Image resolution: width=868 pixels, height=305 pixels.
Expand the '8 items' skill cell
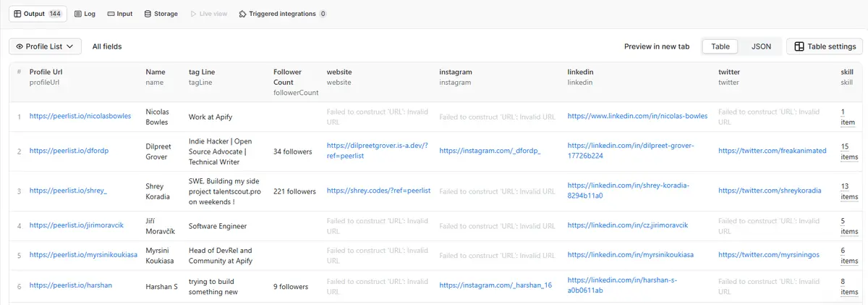pos(849,286)
